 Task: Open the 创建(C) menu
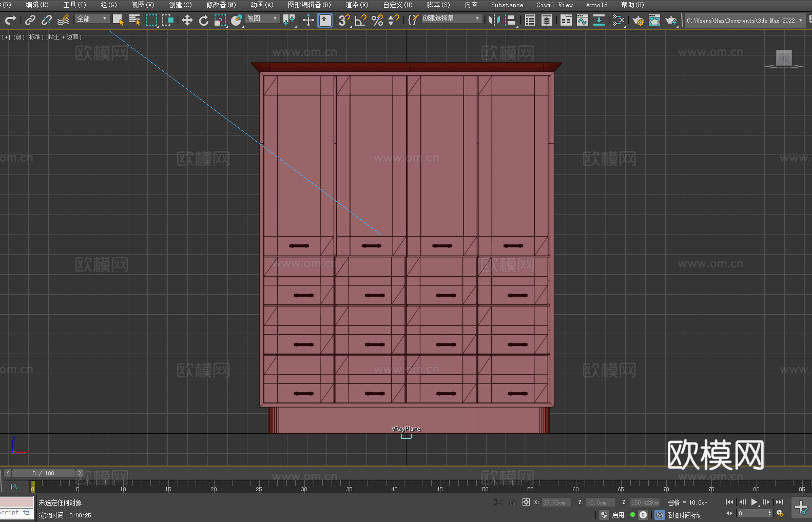coord(180,5)
